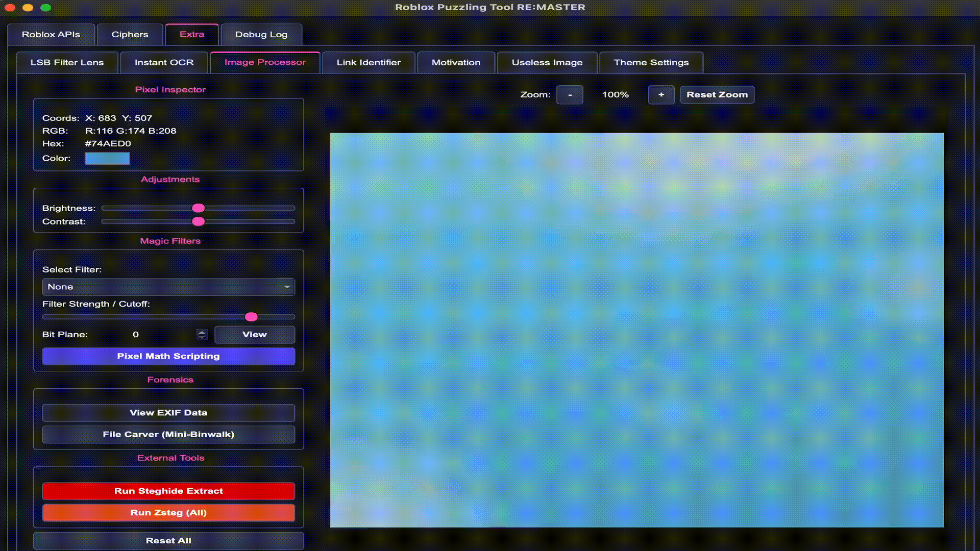
Task: Run Steghide Extract
Action: pos(168,491)
